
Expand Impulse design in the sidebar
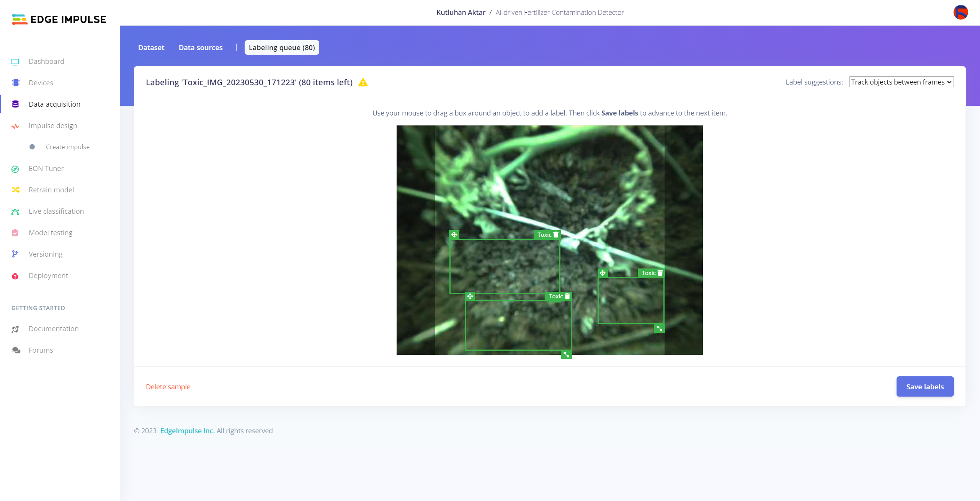[x=53, y=126]
